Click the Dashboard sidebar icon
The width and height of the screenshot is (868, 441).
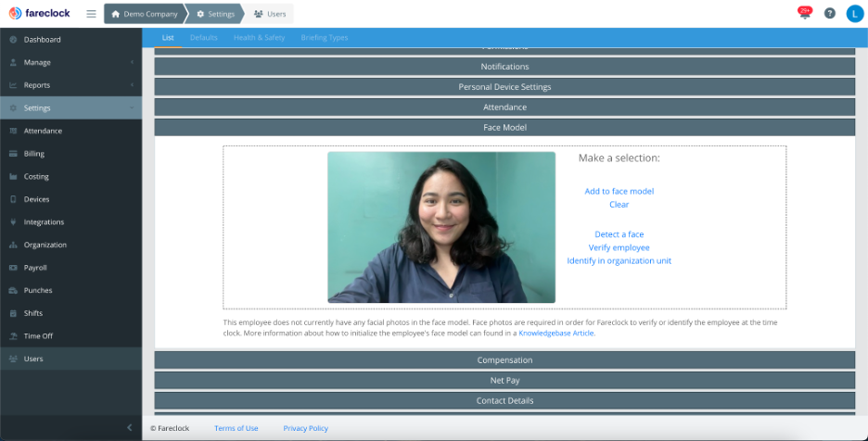[x=13, y=40]
